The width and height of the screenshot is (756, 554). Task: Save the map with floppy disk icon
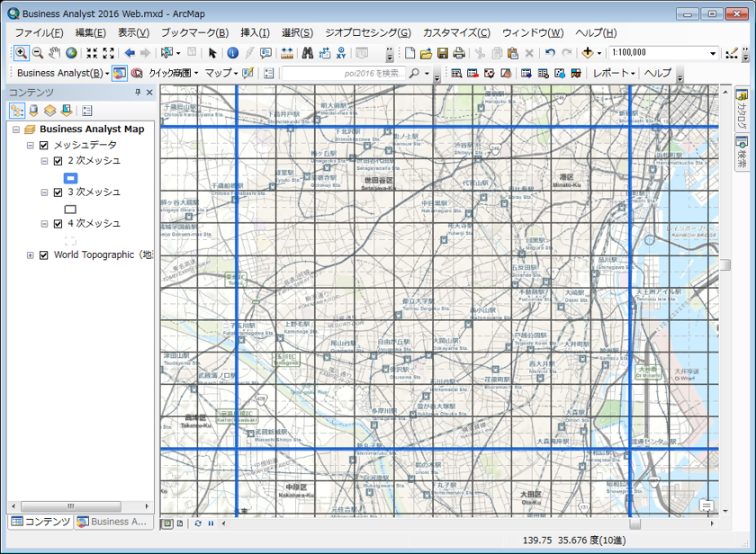tap(443, 52)
